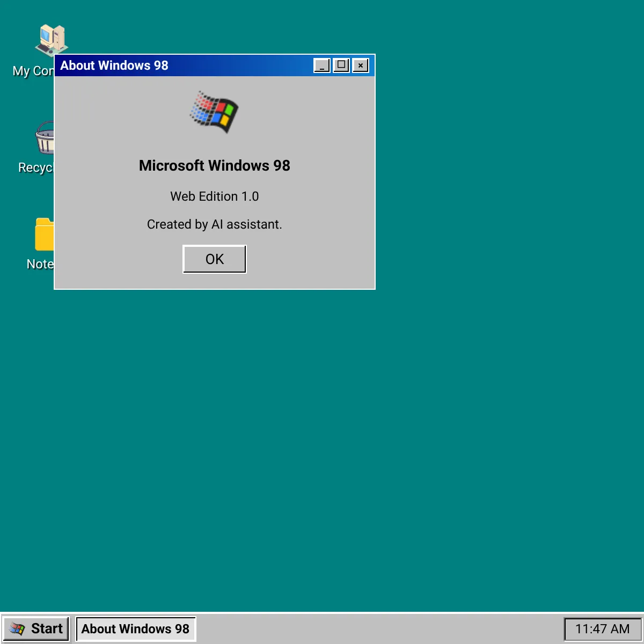Image resolution: width=644 pixels, height=644 pixels.
Task: Select the yellow Notepad folder icon
Action: click(x=45, y=235)
